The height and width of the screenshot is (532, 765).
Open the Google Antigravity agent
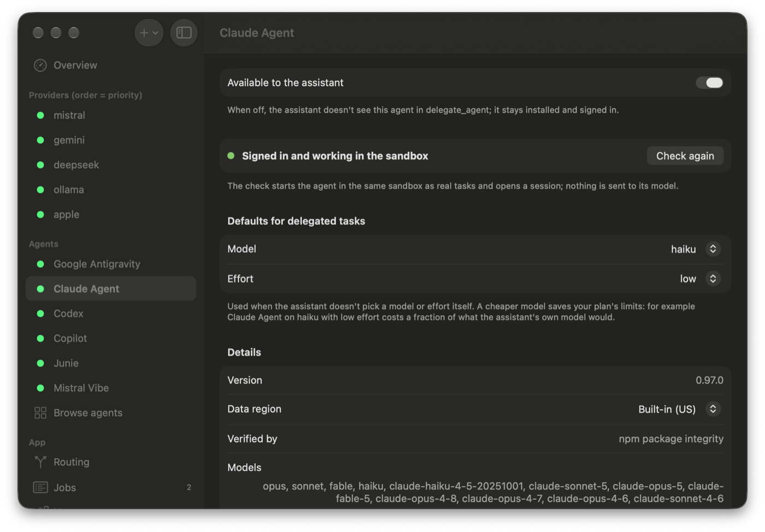(x=111, y=264)
